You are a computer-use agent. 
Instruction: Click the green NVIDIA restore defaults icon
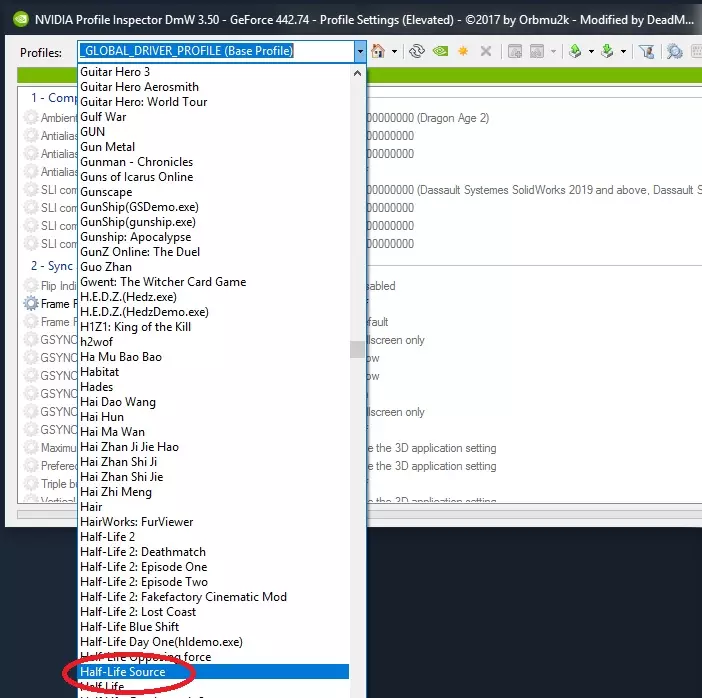click(x=441, y=51)
